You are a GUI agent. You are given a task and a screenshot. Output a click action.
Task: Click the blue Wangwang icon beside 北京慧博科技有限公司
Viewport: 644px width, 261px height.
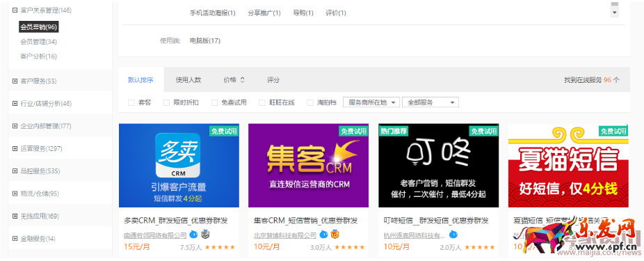click(323, 235)
